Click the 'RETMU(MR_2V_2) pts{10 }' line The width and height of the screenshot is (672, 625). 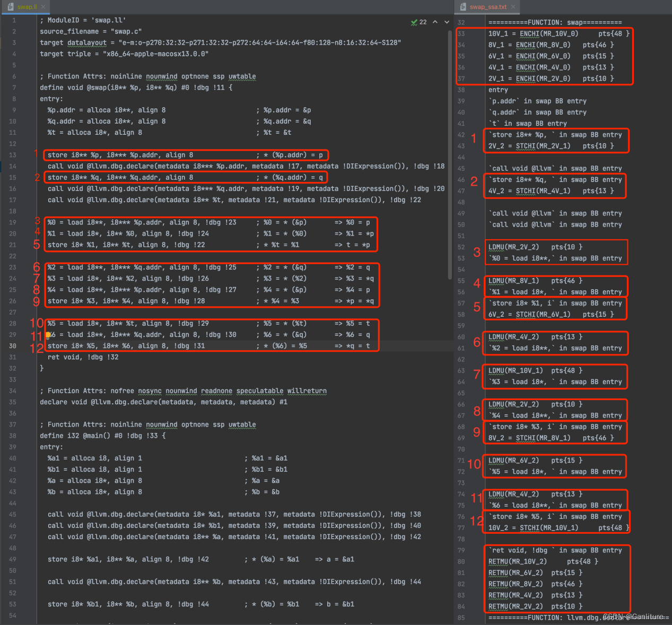coord(535,606)
